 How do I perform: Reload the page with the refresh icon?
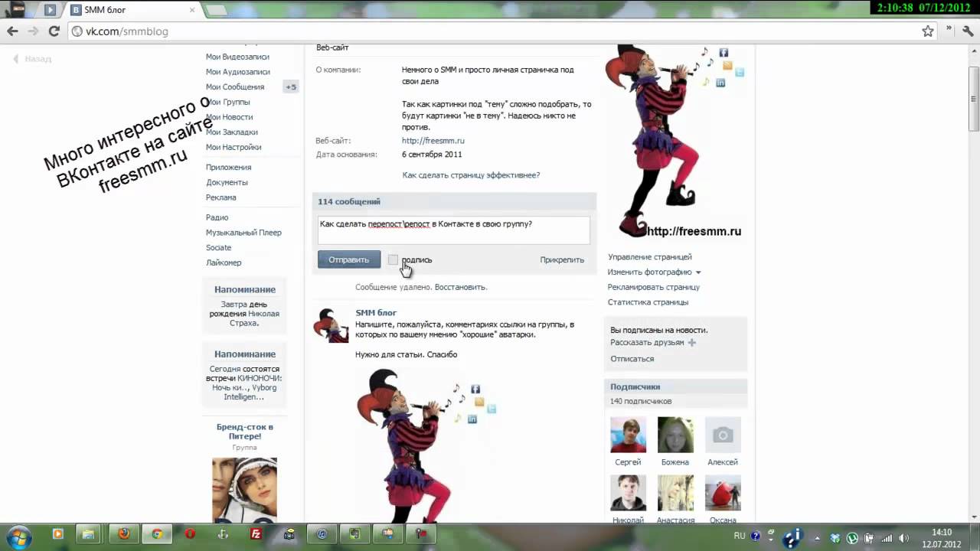click(54, 31)
